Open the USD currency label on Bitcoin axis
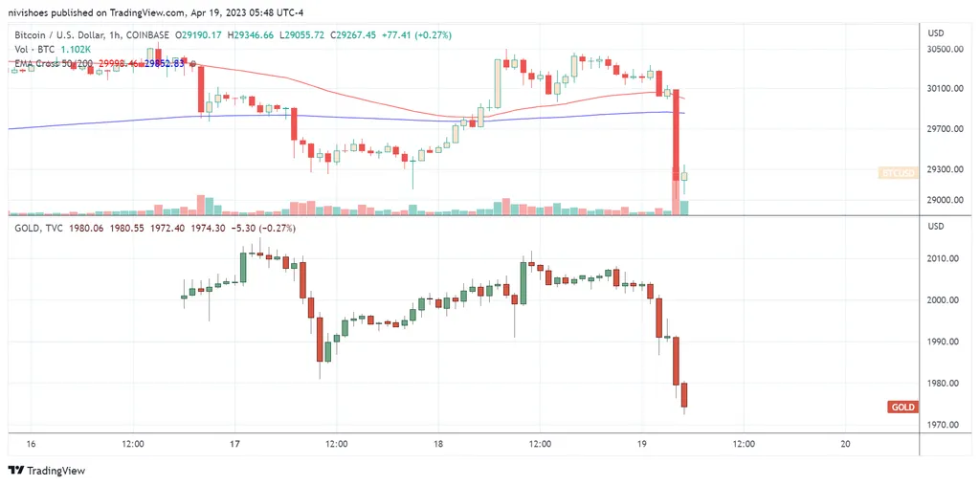The image size is (980, 485). click(x=936, y=34)
